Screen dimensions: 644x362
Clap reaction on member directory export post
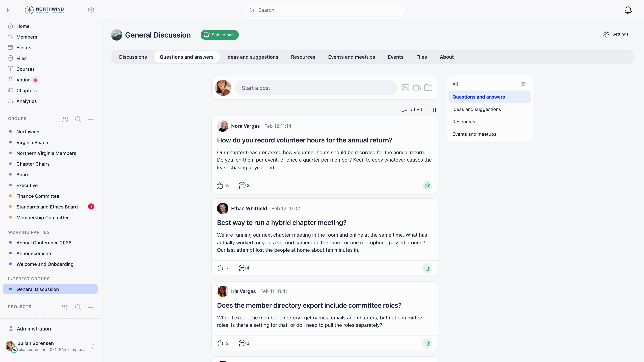(427, 343)
